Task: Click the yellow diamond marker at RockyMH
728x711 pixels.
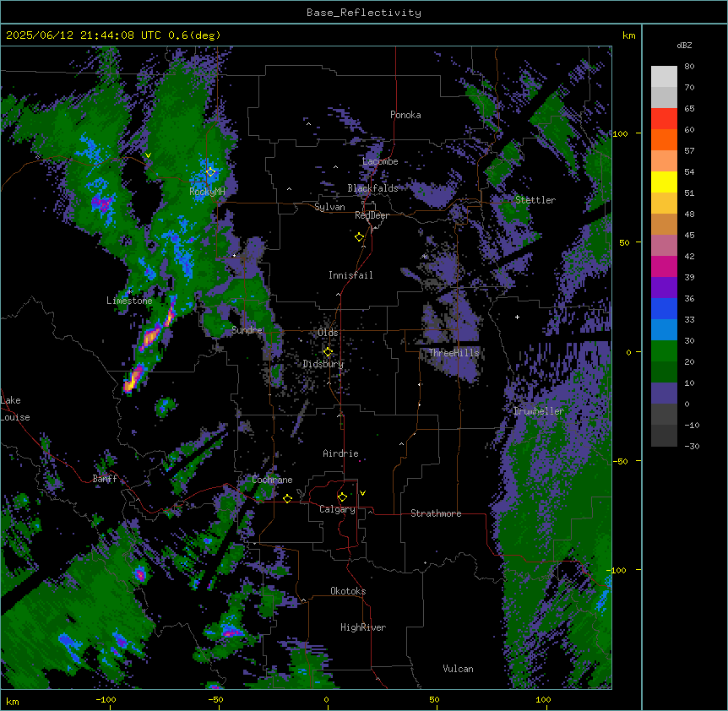Action: click(210, 172)
